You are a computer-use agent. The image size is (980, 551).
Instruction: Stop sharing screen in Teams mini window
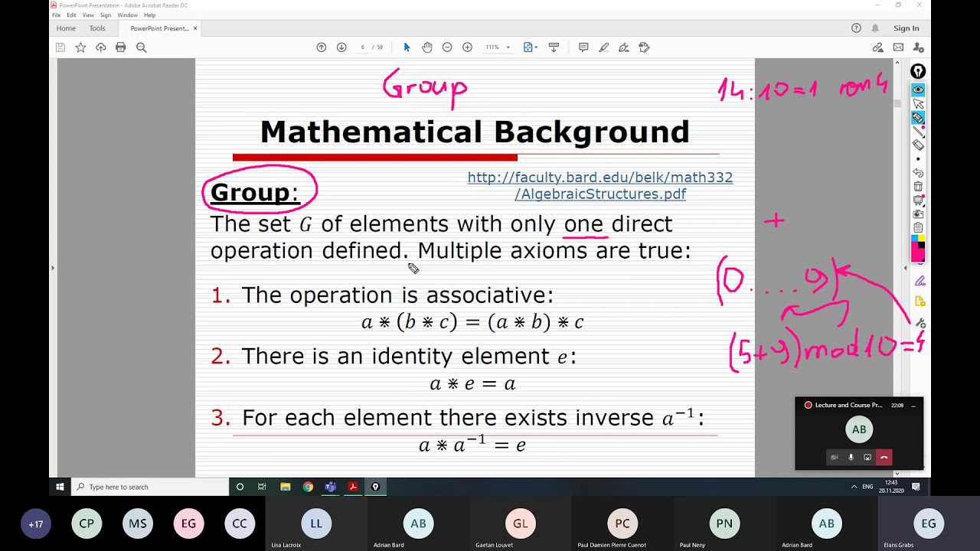[867, 458]
